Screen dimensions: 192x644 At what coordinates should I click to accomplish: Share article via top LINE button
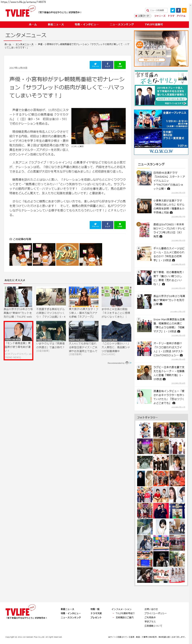pyautogui.click(x=120, y=65)
